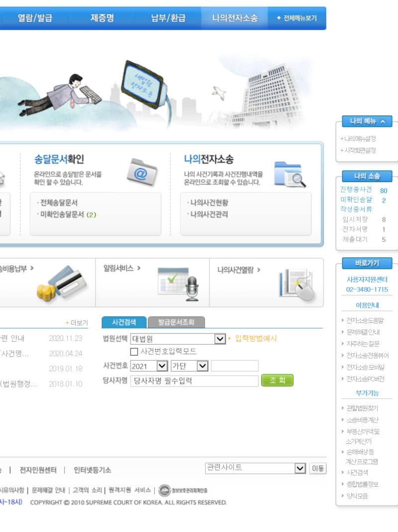
Task: Open 고객의 소리 footer link
Action: (87, 490)
